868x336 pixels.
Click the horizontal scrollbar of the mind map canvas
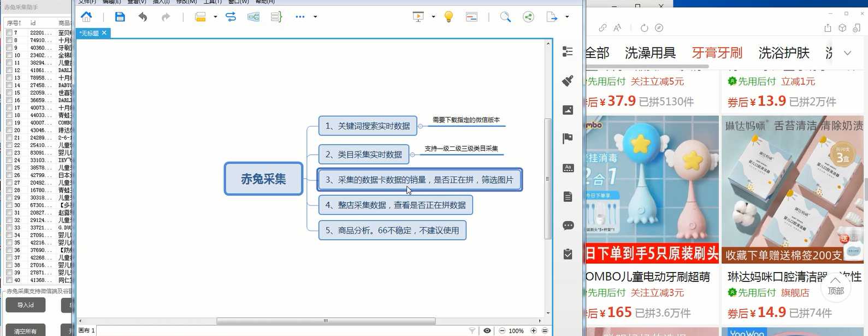coord(326,321)
